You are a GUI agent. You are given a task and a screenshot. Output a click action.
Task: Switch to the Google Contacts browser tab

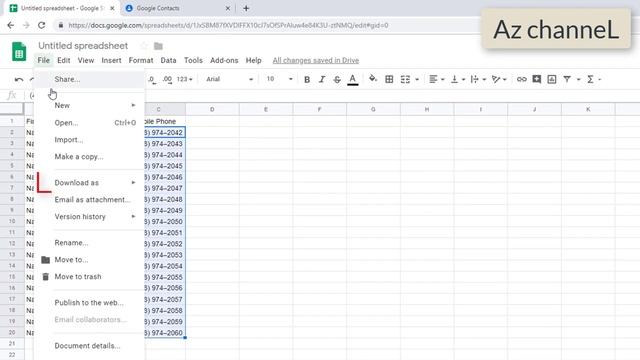[x=178, y=8]
